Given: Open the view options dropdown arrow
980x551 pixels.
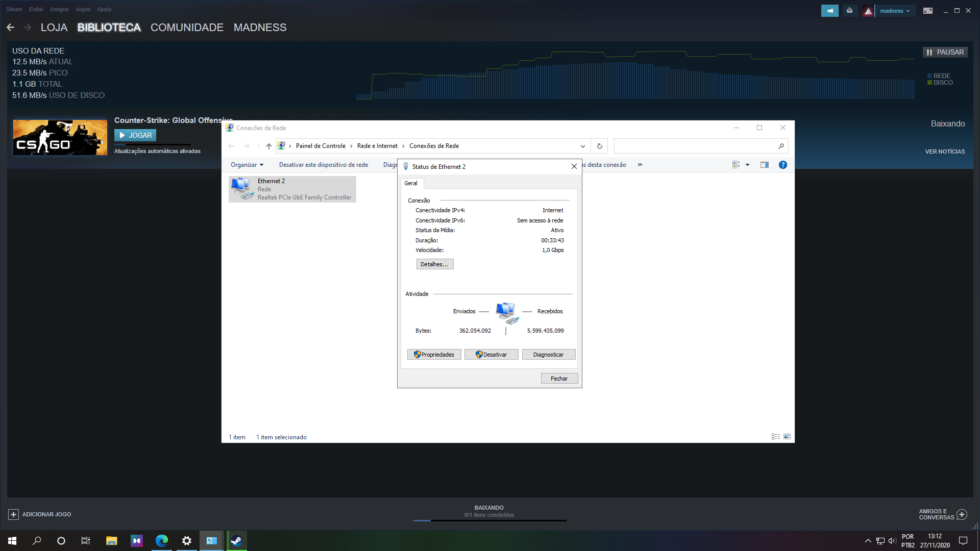Looking at the screenshot, I should [747, 165].
